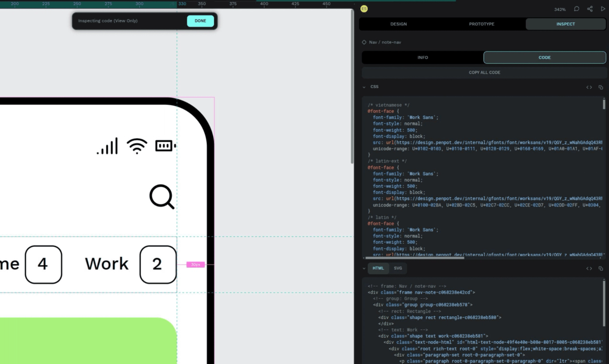Click the "/* latin-ext */" comment line
The height and width of the screenshot is (364, 609).
[x=388, y=161]
